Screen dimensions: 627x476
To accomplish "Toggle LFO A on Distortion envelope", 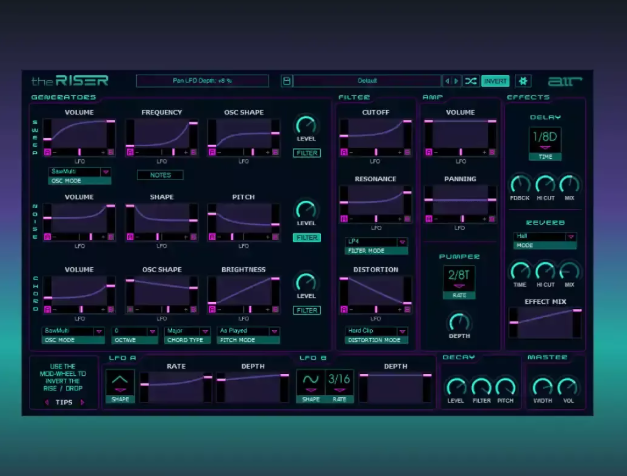I will (344, 310).
